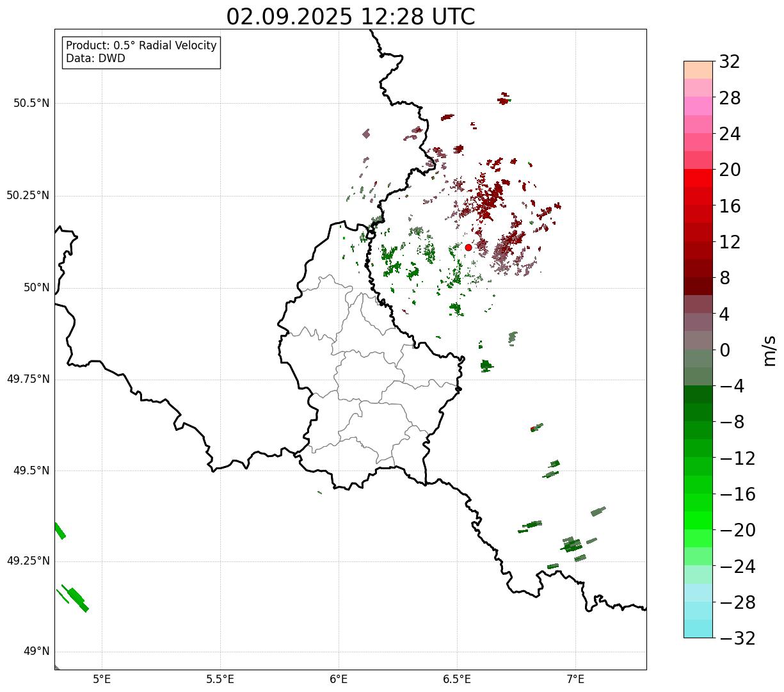Viewport: 784px width, 692px height.
Task: Click the 49.75°N latitude label
Action: [28, 379]
